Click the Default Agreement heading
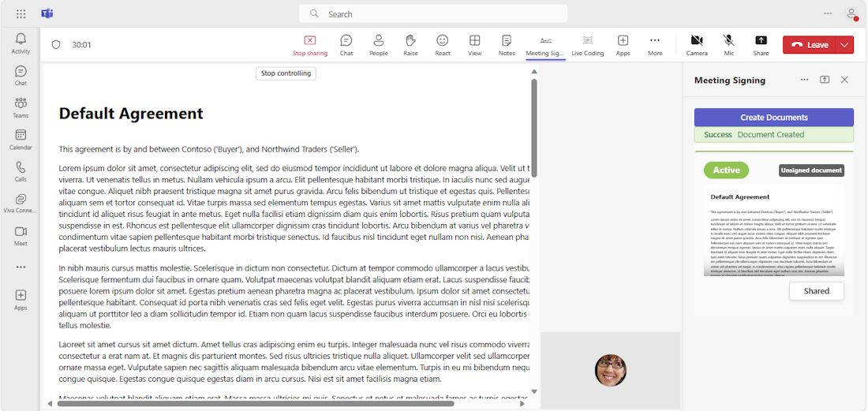The image size is (868, 411). pos(131,114)
